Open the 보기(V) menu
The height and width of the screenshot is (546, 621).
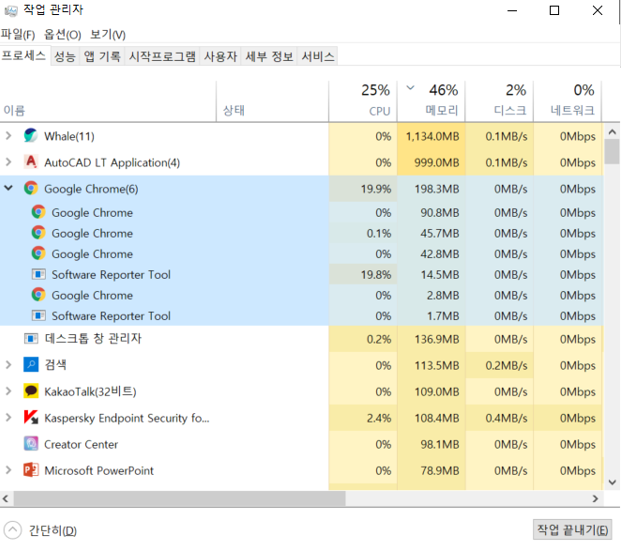point(107,34)
